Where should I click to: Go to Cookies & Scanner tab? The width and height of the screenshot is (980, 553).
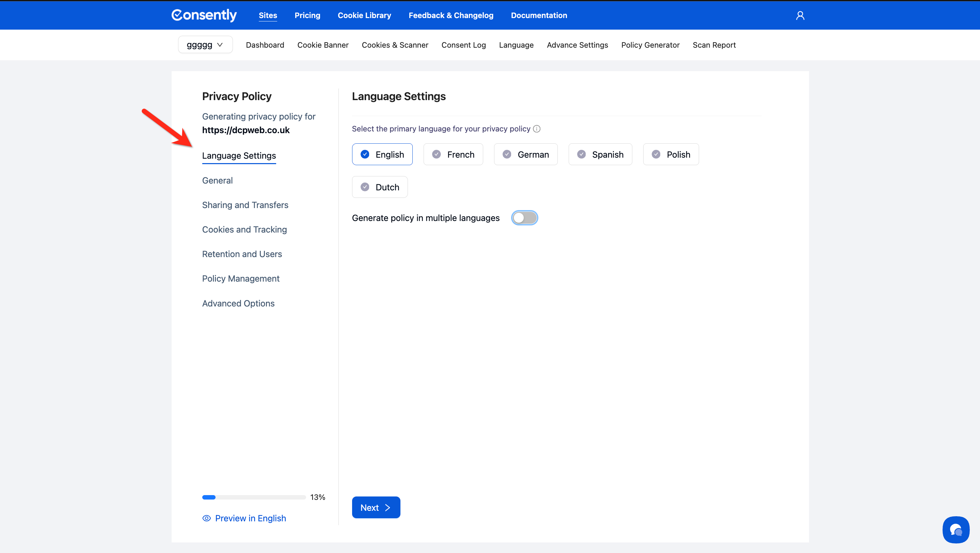[395, 45]
